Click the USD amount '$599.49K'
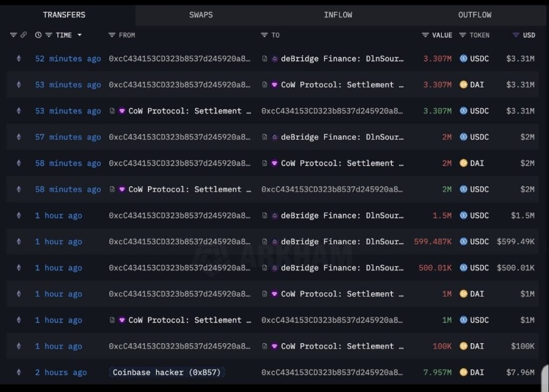The height and width of the screenshot is (392, 549). (516, 242)
